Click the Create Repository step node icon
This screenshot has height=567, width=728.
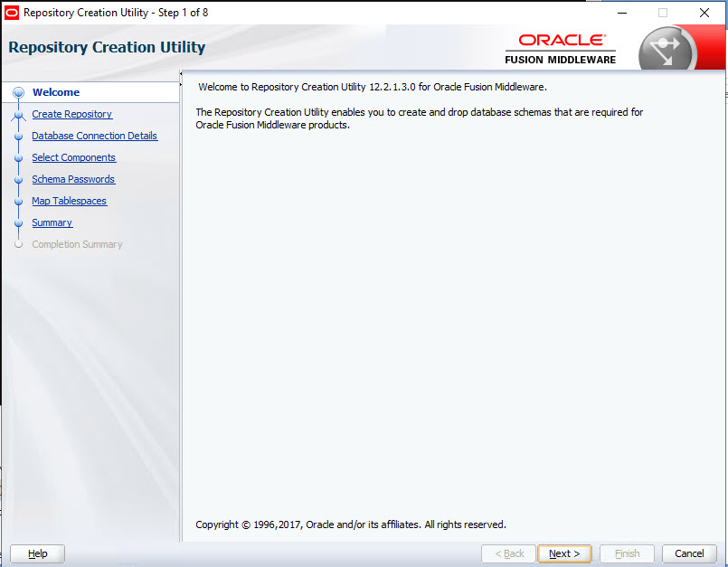tap(19, 114)
